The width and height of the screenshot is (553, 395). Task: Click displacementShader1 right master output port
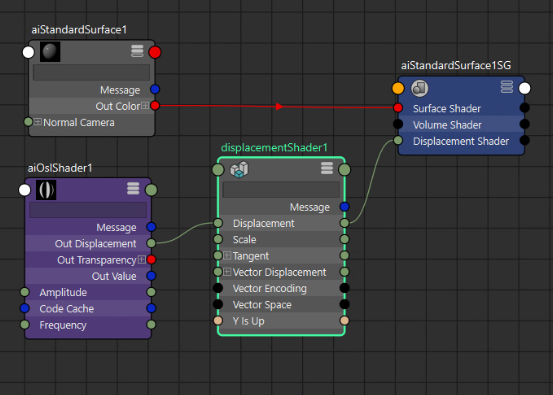(344, 170)
